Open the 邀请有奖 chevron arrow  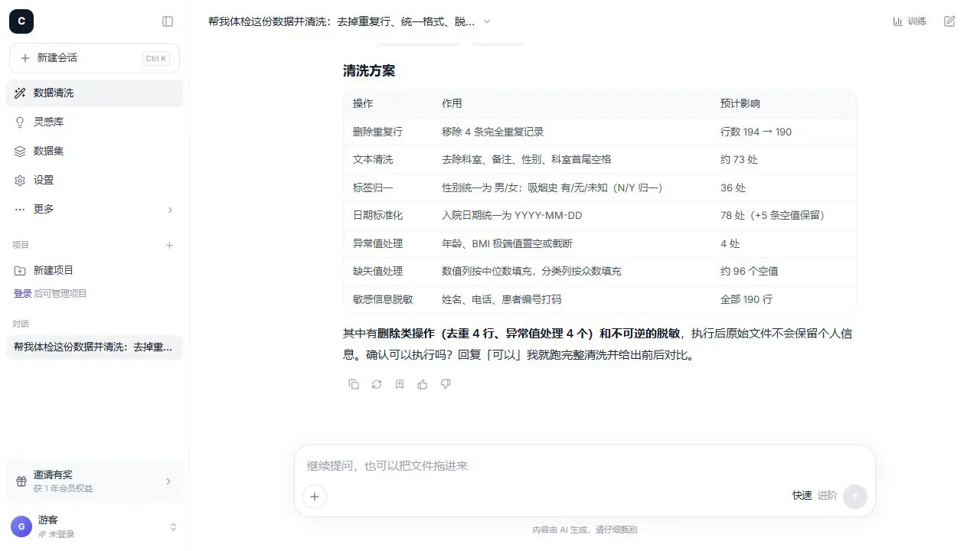click(168, 481)
